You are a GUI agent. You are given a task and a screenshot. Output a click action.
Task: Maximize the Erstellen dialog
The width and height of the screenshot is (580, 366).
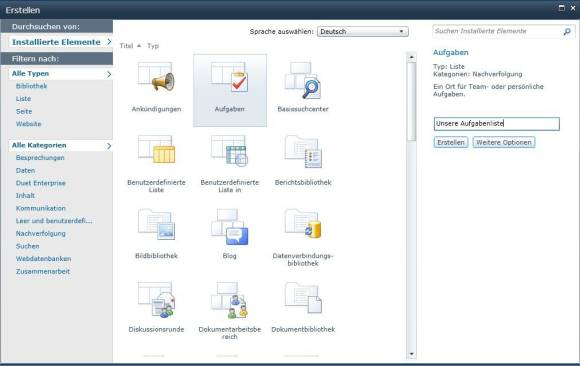tap(562, 8)
